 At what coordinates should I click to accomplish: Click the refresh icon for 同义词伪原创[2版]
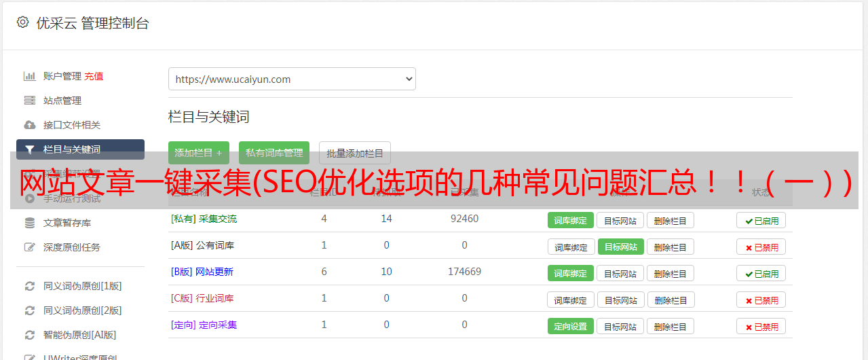point(30,310)
